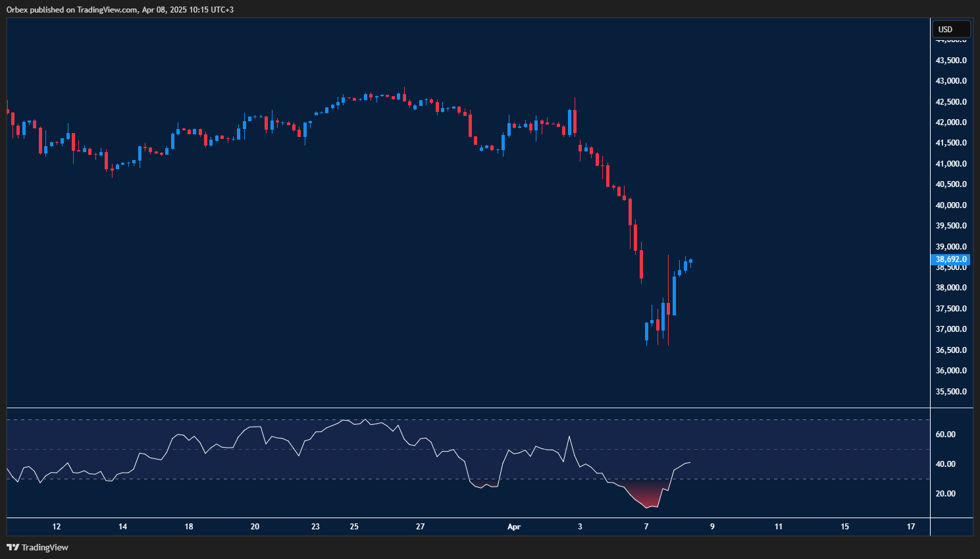
Task: Select the USD currency button
Action: pos(950,28)
